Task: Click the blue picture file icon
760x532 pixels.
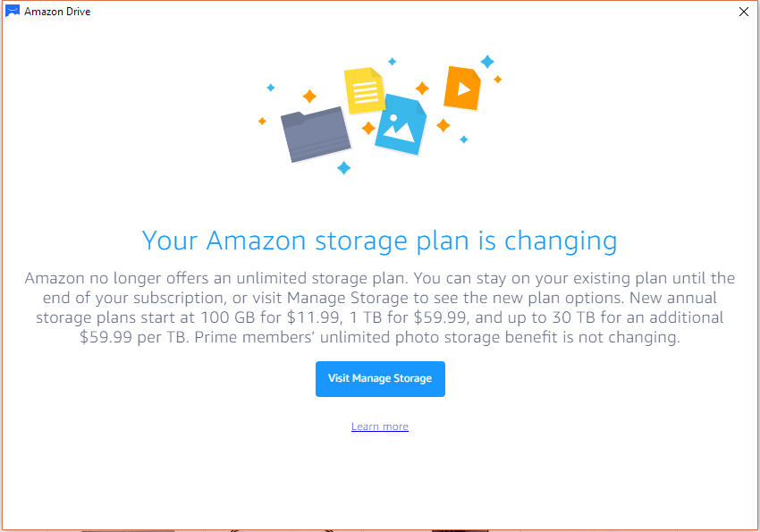Action: click(x=401, y=124)
